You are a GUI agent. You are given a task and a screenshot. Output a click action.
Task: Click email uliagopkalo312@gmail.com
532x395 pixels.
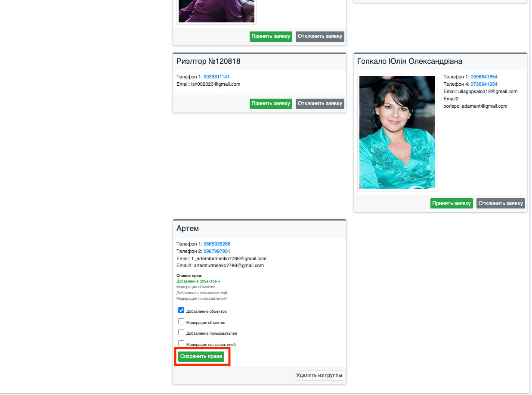(x=488, y=91)
